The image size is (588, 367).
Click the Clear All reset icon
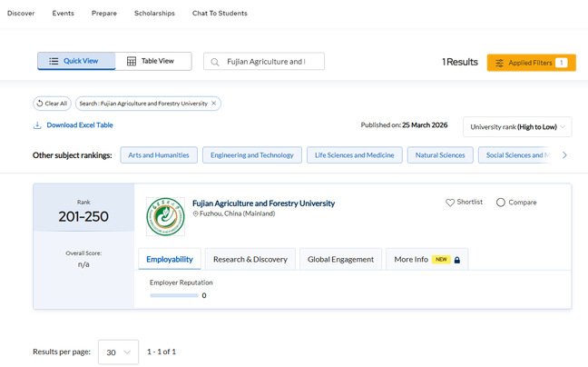[39, 104]
